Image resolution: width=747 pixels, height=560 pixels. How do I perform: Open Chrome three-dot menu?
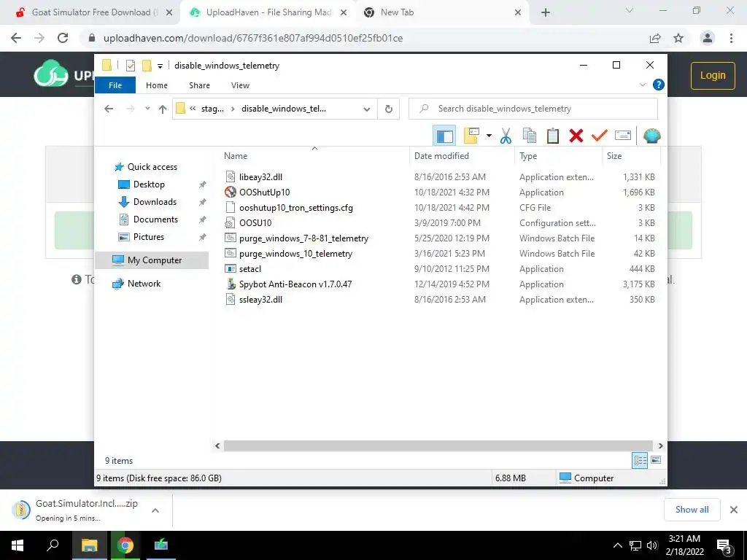click(x=731, y=38)
